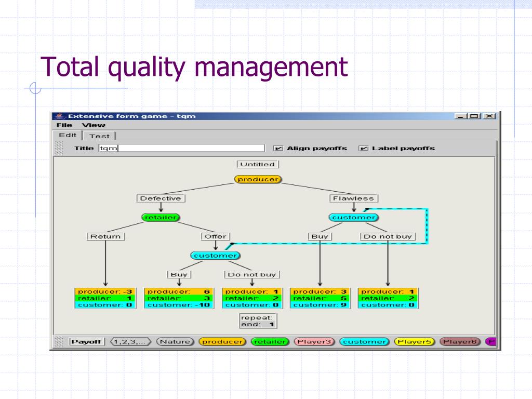Click the Defective branch label
This screenshot has width=532, height=399.
pyautogui.click(x=161, y=198)
